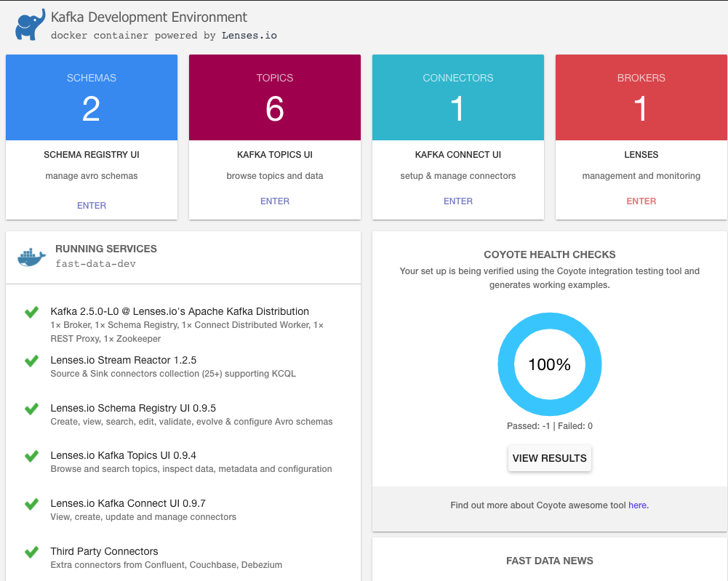
Task: Click the blue elephant Kafka logo
Action: click(30, 25)
